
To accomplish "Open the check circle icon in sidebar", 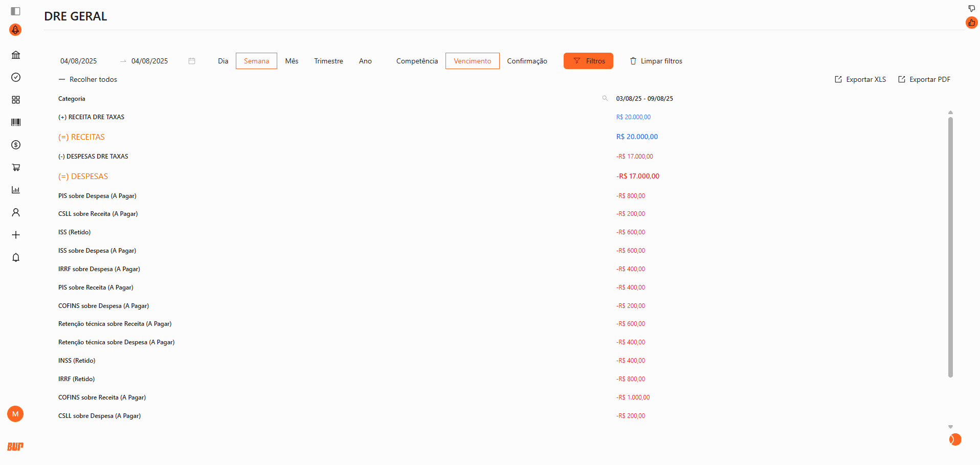I will point(16,77).
